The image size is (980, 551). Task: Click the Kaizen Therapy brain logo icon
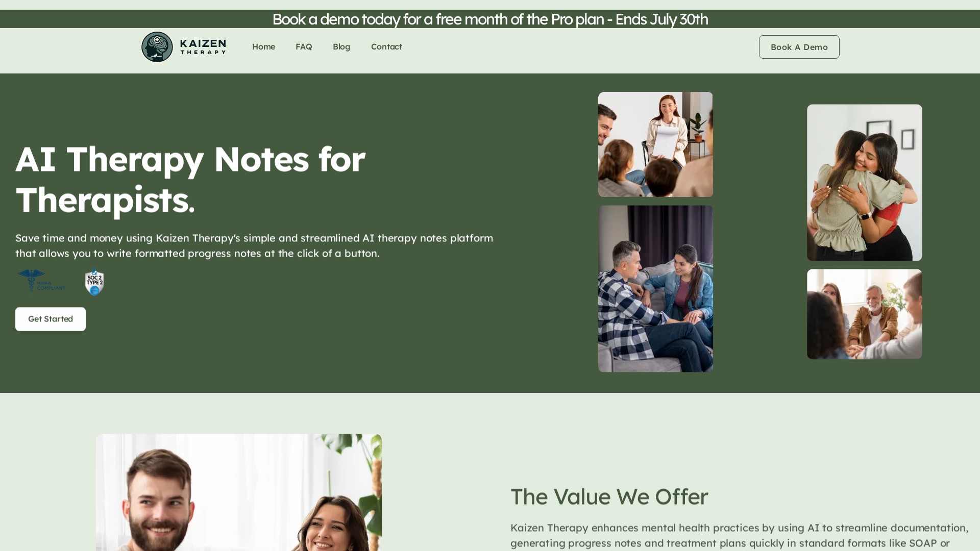point(157,47)
